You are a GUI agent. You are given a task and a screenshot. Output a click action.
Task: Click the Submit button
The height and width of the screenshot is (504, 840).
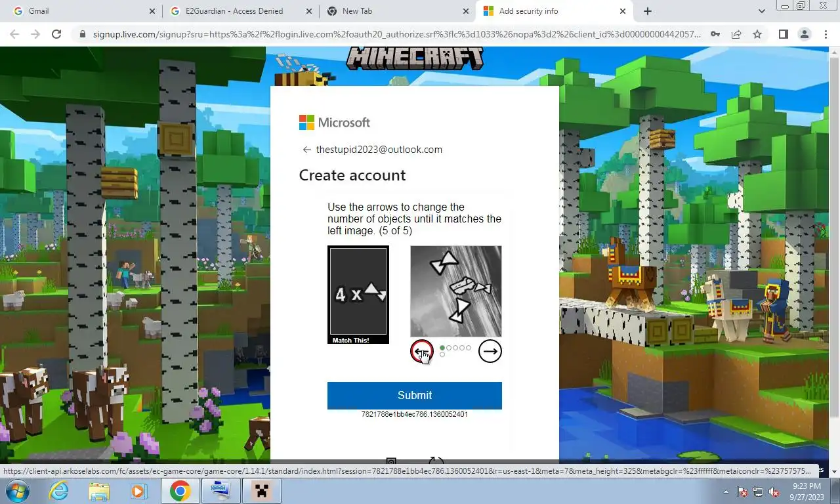[415, 396]
